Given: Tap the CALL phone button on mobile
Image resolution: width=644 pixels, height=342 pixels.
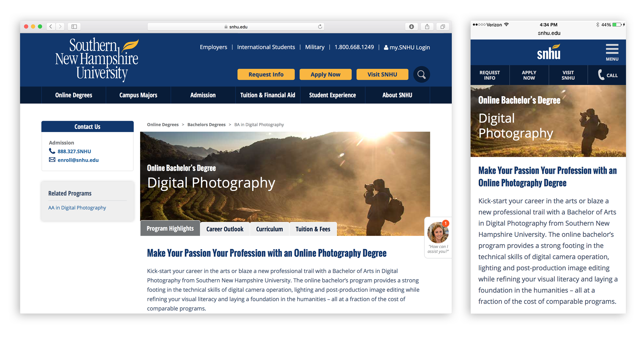Looking at the screenshot, I should pyautogui.click(x=607, y=75).
